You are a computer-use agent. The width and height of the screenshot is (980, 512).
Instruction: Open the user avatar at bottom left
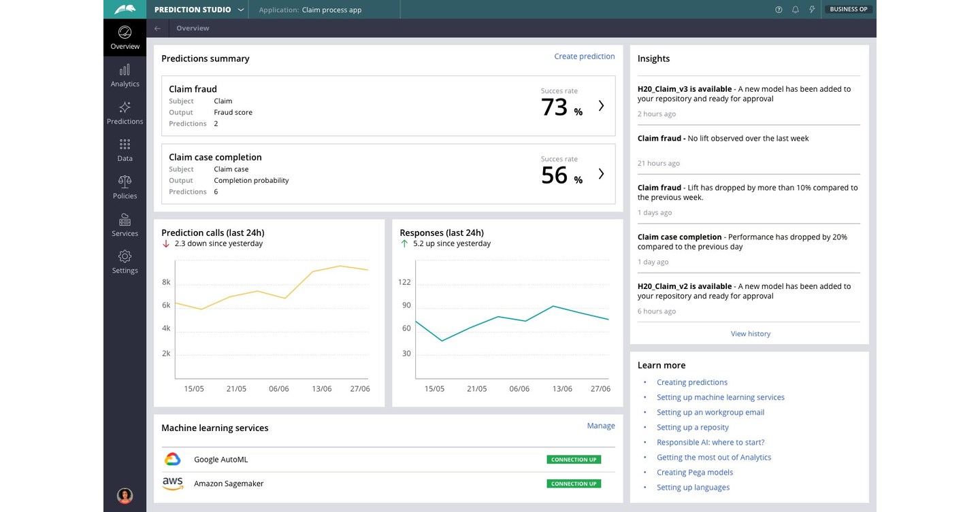(125, 496)
